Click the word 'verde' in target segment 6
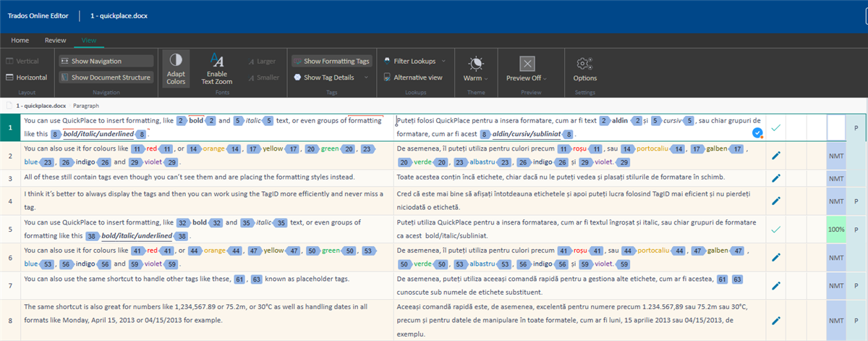Screen dimensions: 868x341 (x=424, y=264)
